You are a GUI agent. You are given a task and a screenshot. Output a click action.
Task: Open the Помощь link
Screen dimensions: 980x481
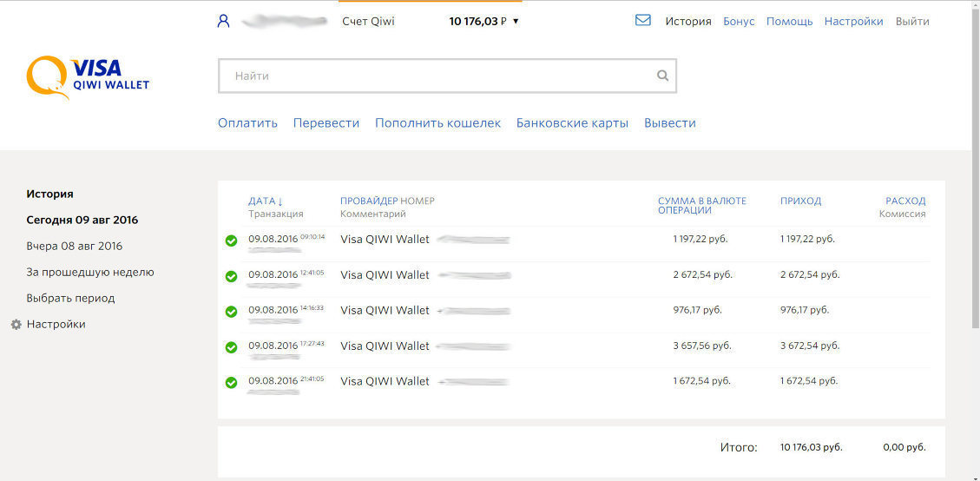[789, 21]
